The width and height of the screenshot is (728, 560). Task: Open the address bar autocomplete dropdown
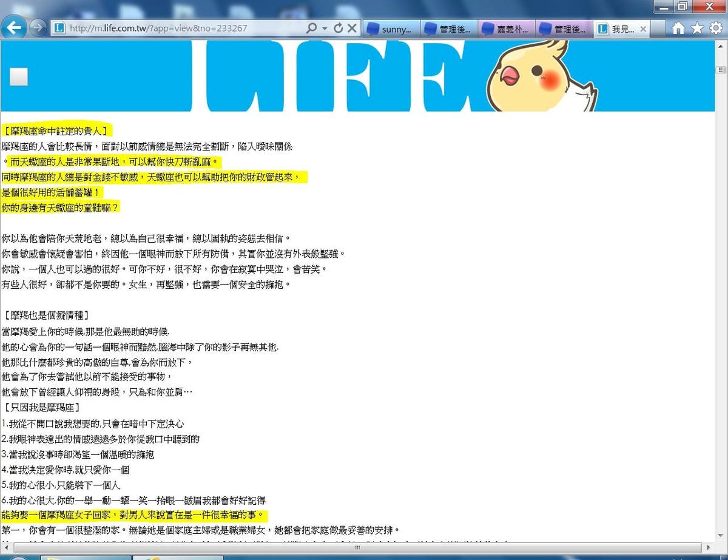[326, 28]
